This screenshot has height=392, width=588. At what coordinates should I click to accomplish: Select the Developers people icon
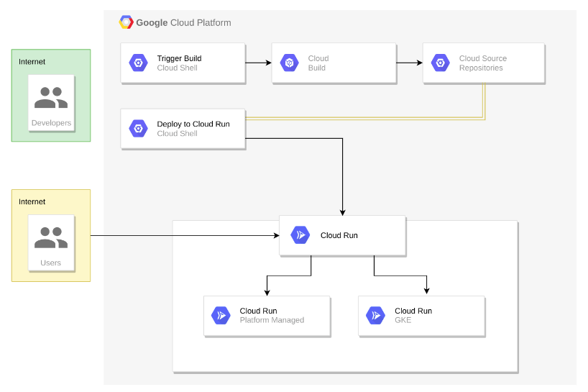[51, 98]
